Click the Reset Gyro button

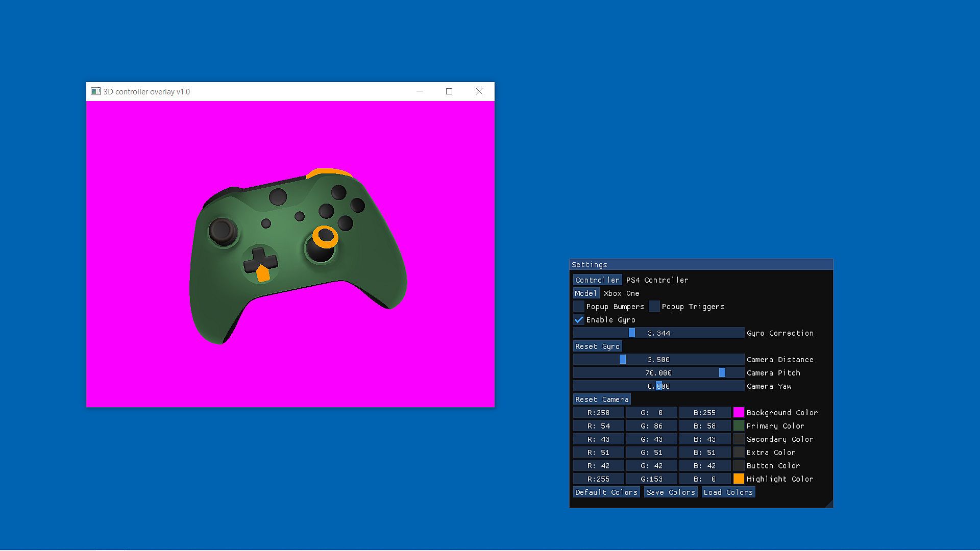pos(597,346)
